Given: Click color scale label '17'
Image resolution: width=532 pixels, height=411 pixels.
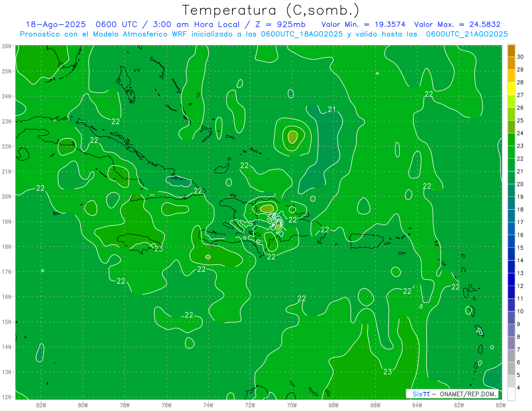Looking at the screenshot, I should click(x=520, y=222).
